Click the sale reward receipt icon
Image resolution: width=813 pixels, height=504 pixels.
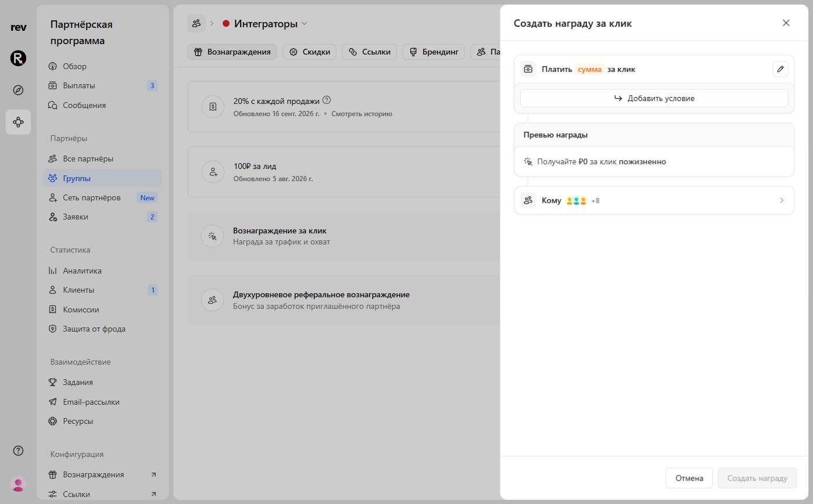[x=213, y=107]
